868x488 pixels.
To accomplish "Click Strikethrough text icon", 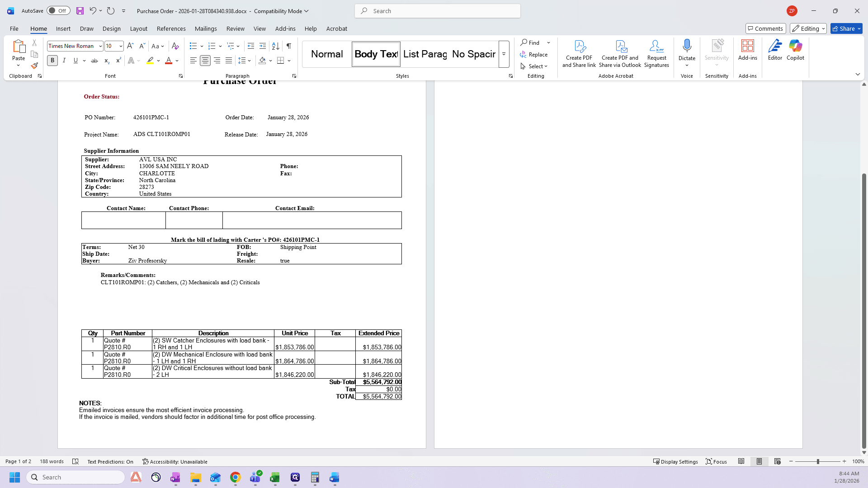I will tap(94, 61).
